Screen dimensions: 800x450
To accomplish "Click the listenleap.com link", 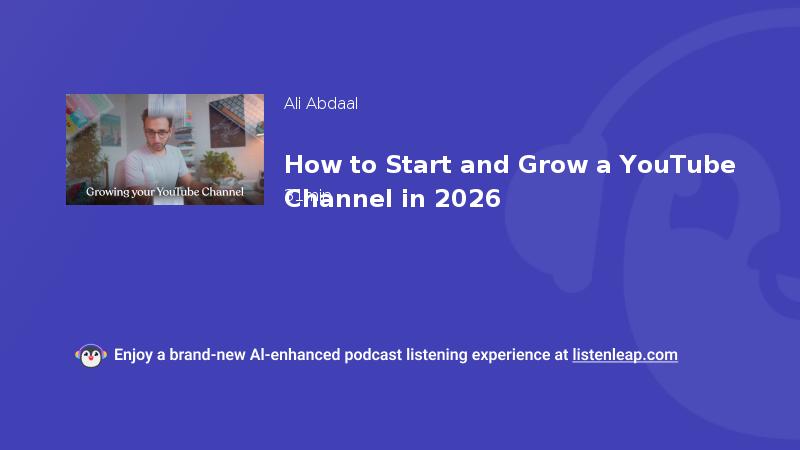I will [x=625, y=355].
